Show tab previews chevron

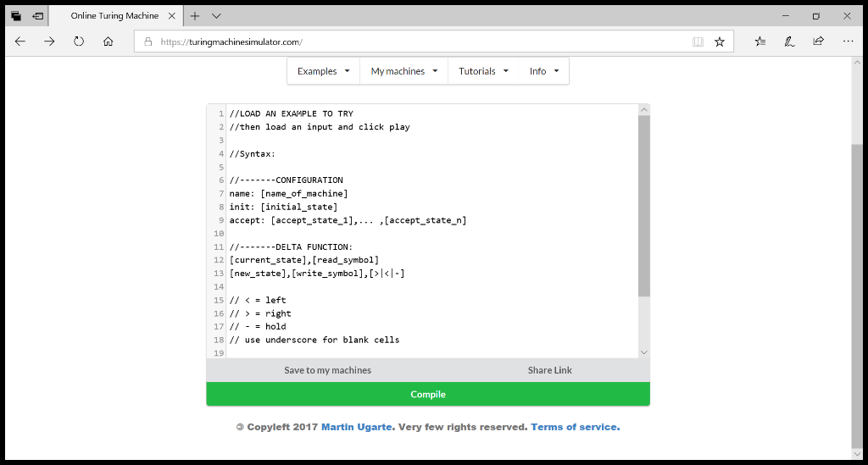[x=216, y=16]
